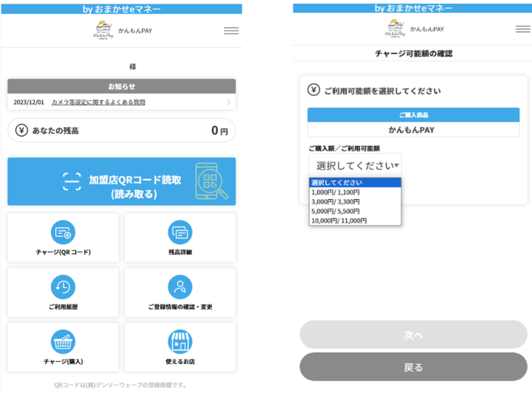This screenshot has height=396, width=532.
Task: Click the ご利用履歴 label text
Action: (63, 307)
